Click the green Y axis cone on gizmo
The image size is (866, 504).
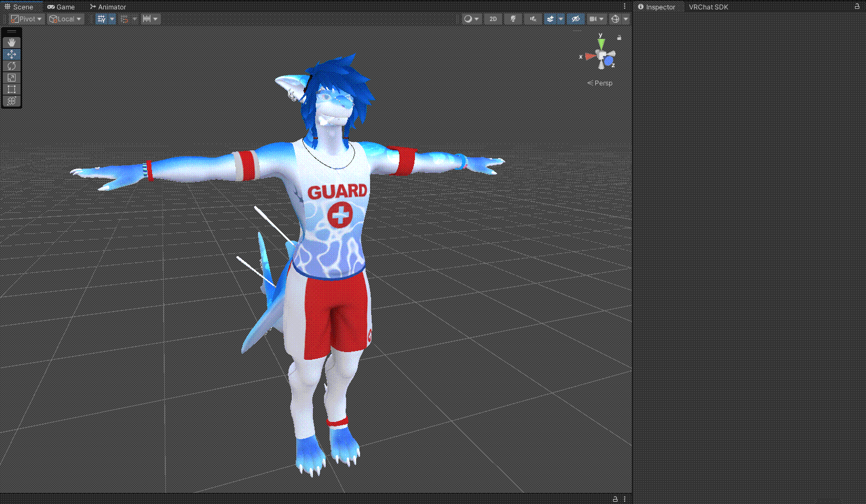point(601,43)
